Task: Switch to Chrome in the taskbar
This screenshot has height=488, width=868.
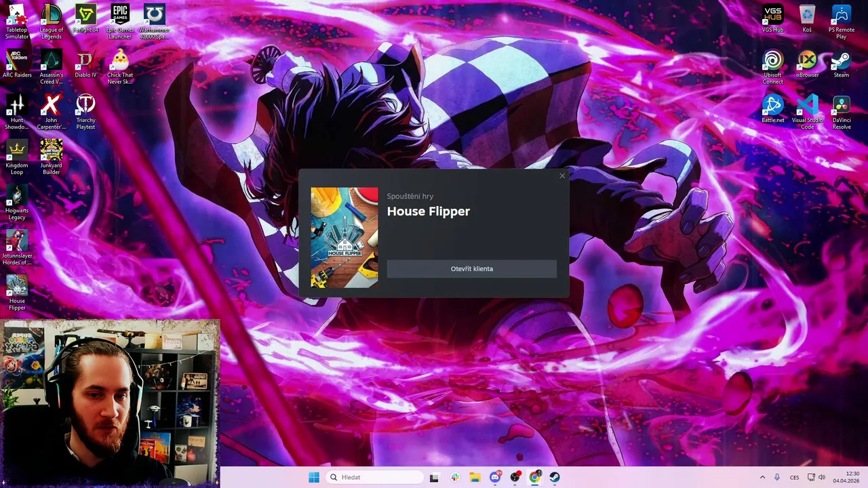Action: click(535, 477)
